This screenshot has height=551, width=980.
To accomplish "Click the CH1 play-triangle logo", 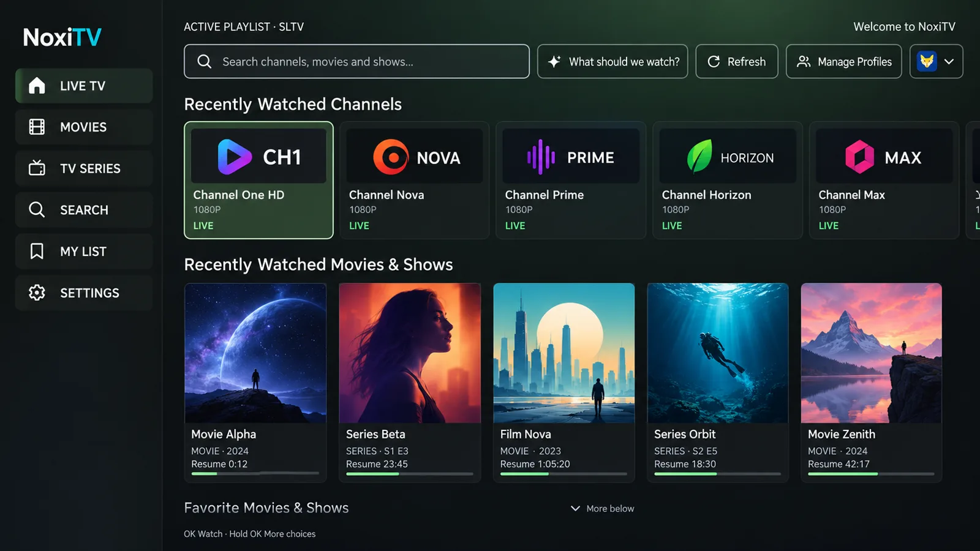I will point(234,157).
